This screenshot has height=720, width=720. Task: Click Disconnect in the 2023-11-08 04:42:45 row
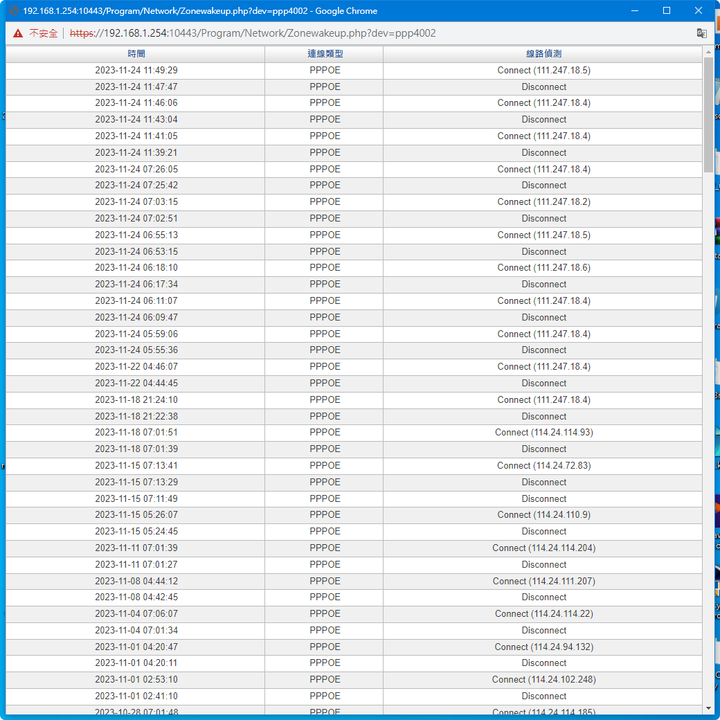click(x=544, y=597)
